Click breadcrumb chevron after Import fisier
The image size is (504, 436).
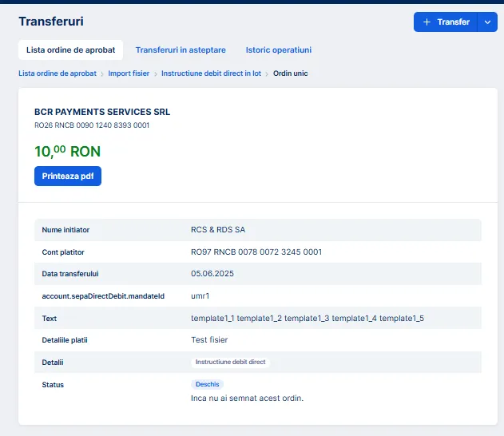(156, 73)
